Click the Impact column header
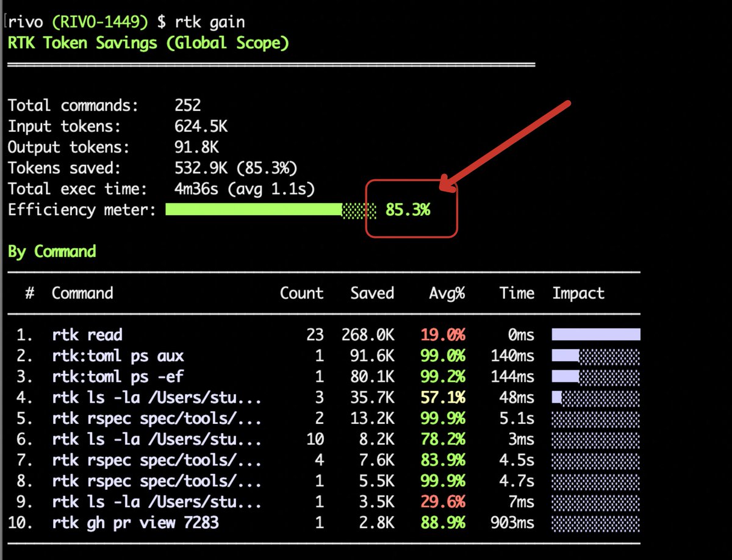Image resolution: width=732 pixels, height=560 pixels. click(x=578, y=293)
